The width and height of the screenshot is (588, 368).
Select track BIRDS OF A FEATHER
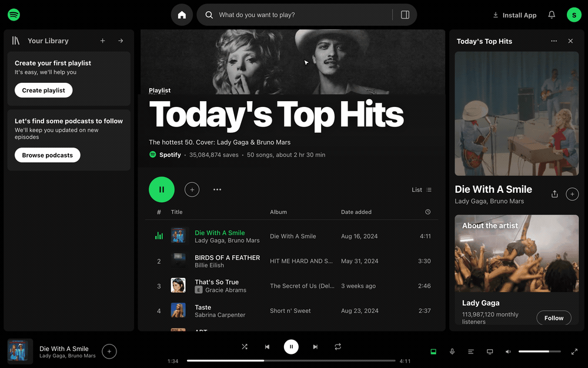pyautogui.click(x=227, y=257)
